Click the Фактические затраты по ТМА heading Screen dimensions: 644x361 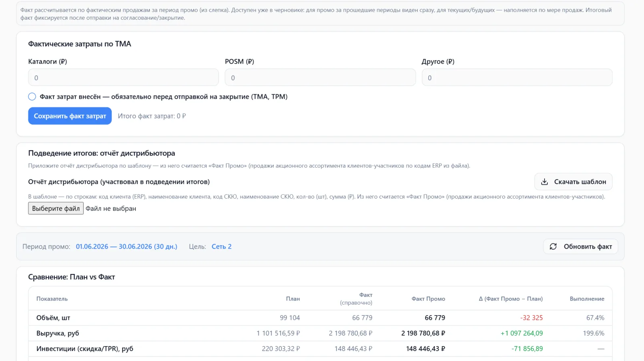click(80, 44)
